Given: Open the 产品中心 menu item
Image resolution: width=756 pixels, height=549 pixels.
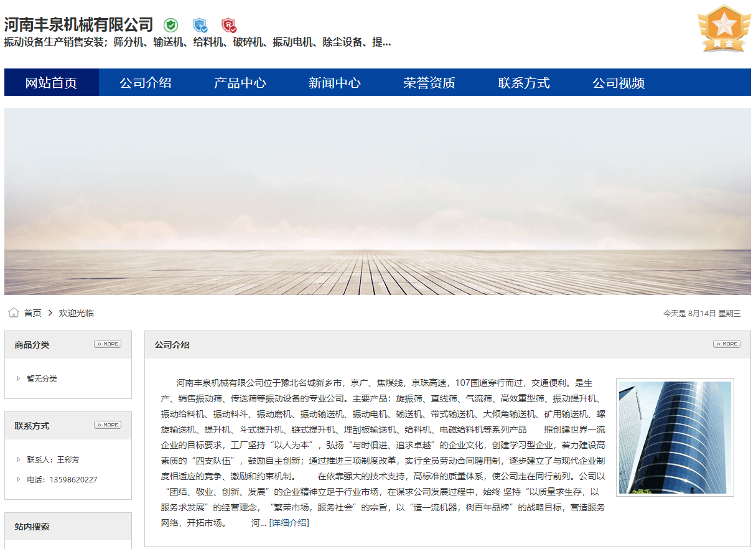Looking at the screenshot, I should click(x=240, y=83).
